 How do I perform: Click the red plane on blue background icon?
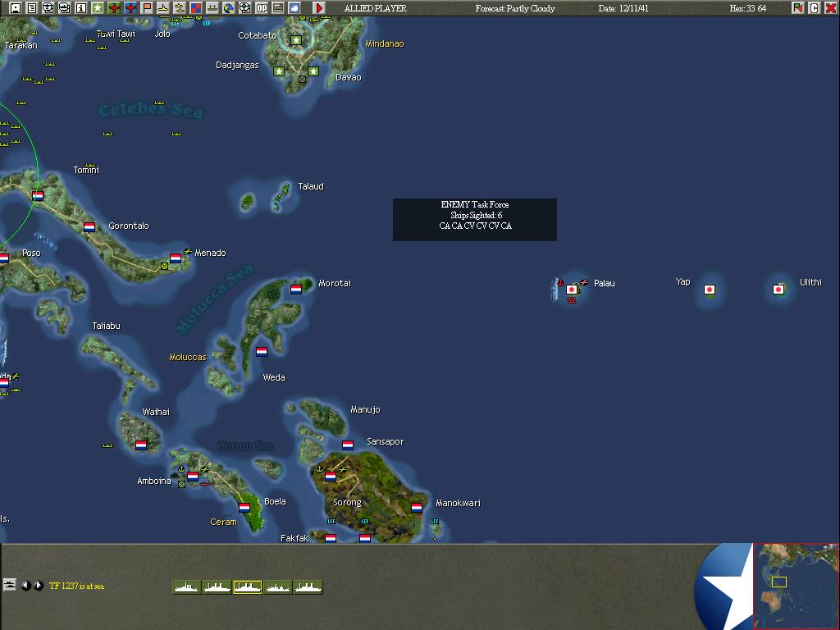130,8
